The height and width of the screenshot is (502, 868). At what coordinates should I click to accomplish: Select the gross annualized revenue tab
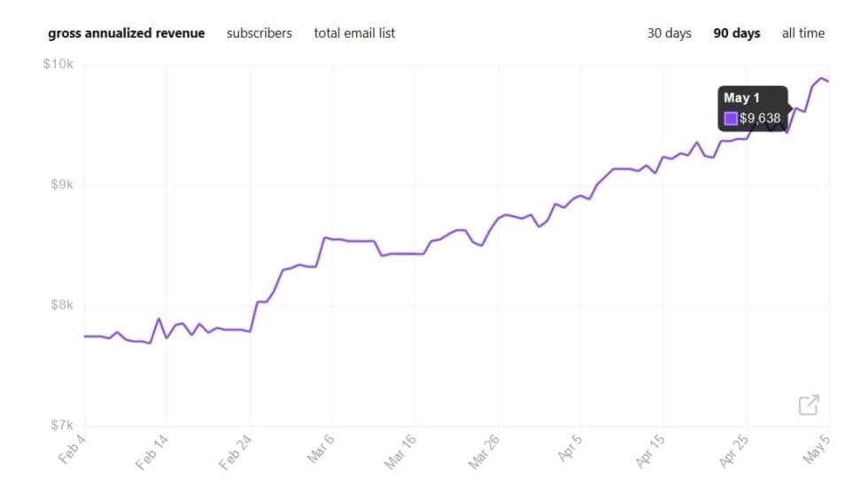coord(126,34)
